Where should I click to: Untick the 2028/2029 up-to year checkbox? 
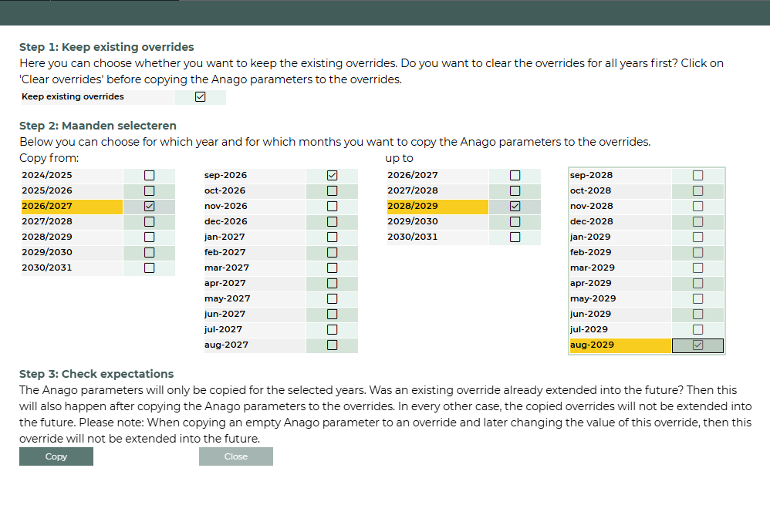tap(515, 206)
